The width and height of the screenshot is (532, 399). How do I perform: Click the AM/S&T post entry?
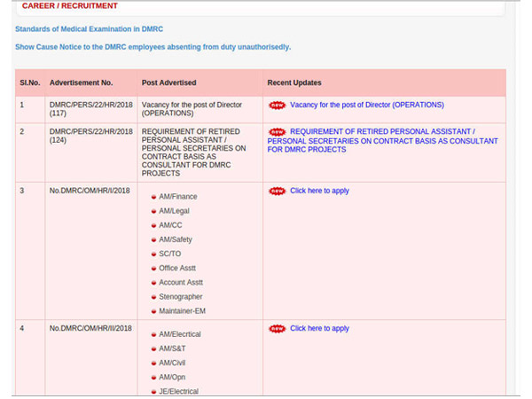[172, 348]
